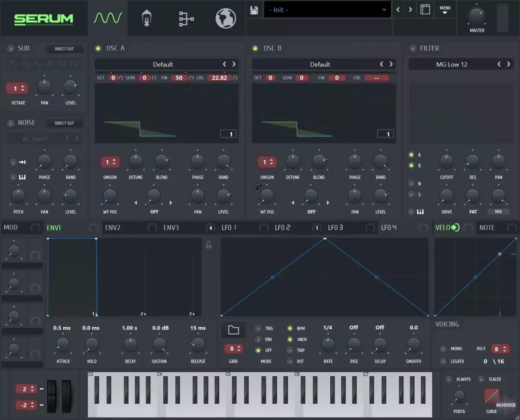Open filter type MG Low 12 selector
The image size is (520, 420).
[452, 64]
